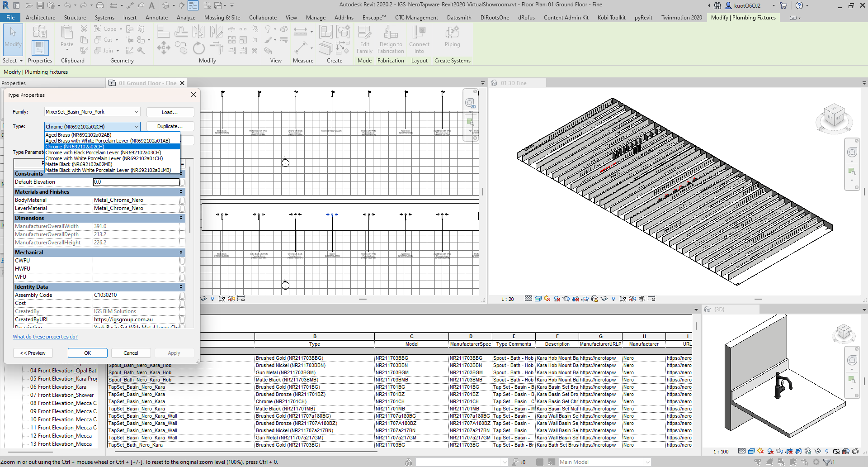
Task: Switch to the 01 3D Fine view tab
Action: point(514,83)
